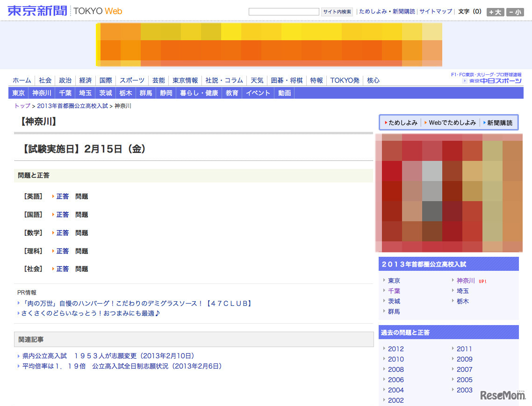Open 東京 tab in blue sub-navigation
This screenshot has width=532, height=406.
pyautogui.click(x=18, y=93)
